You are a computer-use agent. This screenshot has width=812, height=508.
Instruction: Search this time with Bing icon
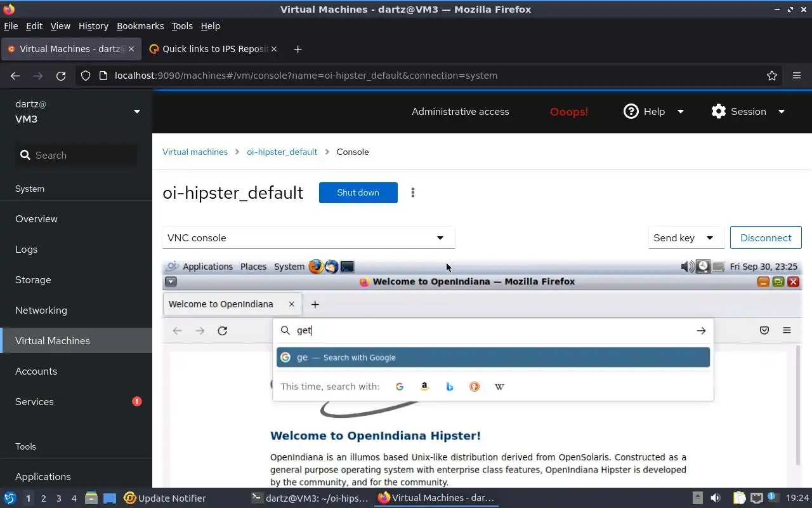(450, 387)
